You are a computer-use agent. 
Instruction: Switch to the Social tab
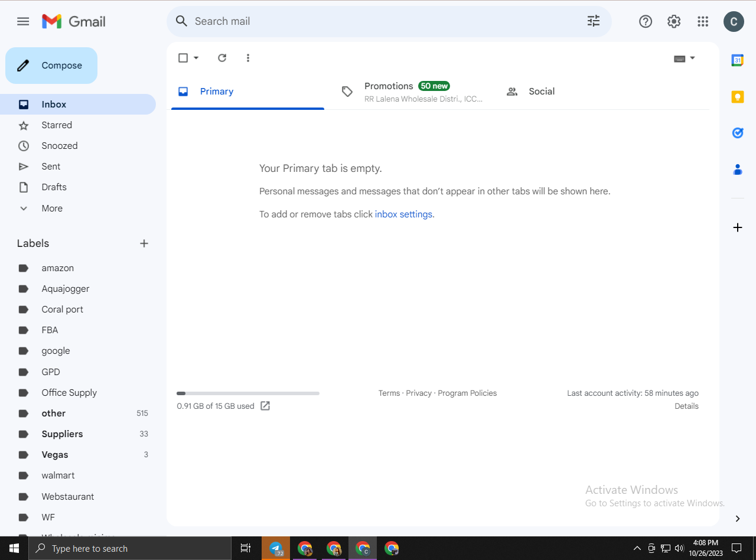(542, 92)
